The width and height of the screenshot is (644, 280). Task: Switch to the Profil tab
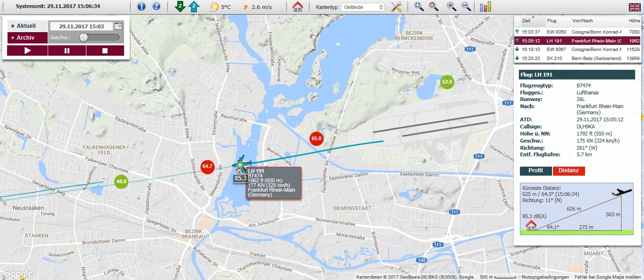tap(535, 171)
